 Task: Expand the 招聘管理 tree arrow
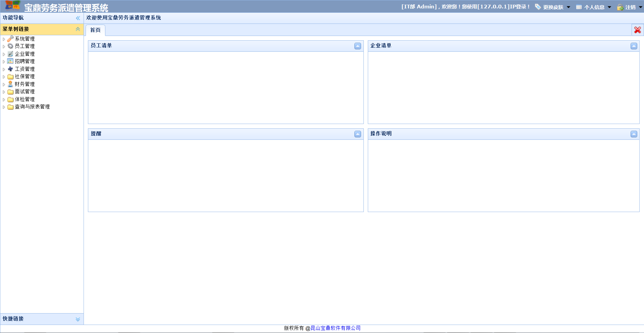pos(4,62)
